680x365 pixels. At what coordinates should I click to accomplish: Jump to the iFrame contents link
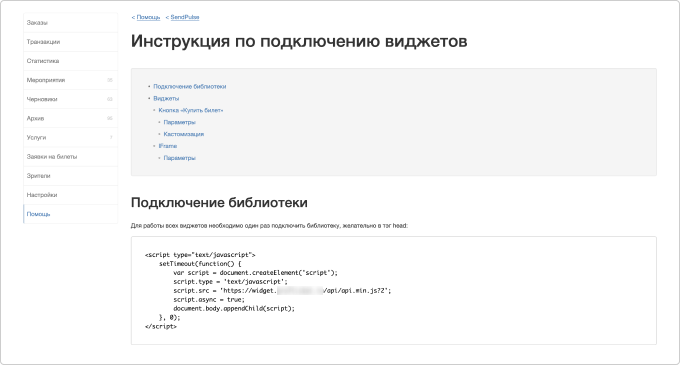coord(167,146)
